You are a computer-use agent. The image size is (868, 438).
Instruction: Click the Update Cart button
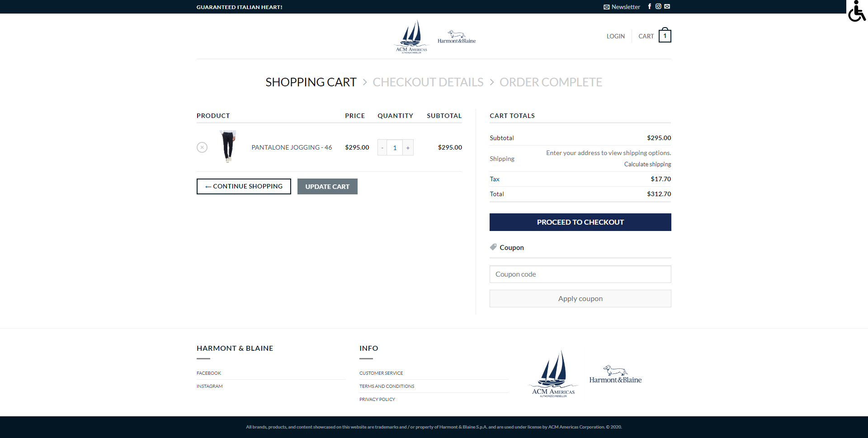[327, 187]
